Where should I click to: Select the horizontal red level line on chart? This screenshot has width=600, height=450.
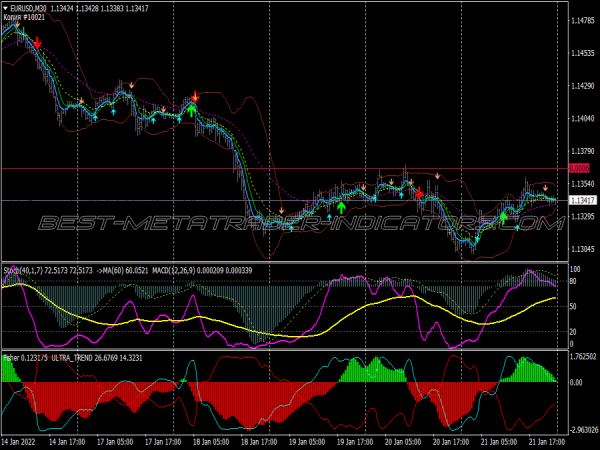[x=285, y=168]
